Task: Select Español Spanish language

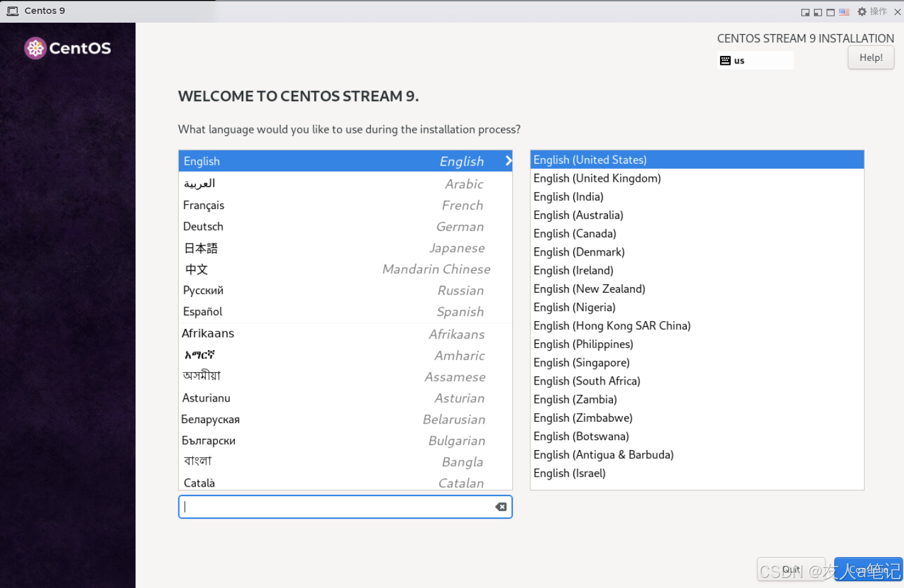Action: click(x=345, y=312)
